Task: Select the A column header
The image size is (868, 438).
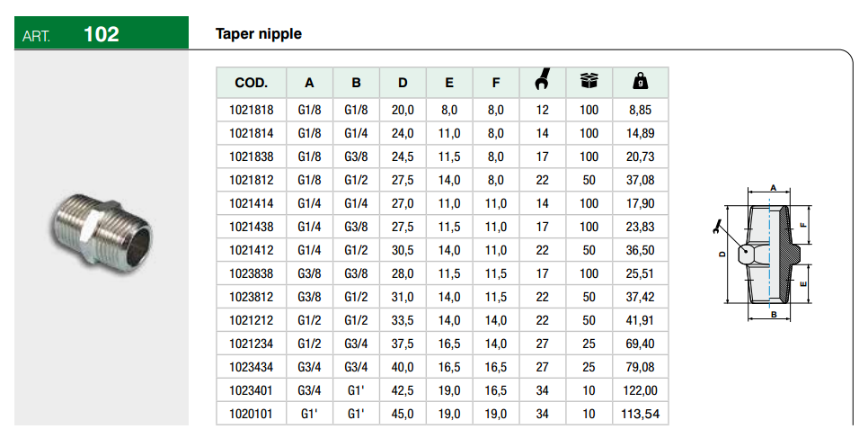Action: pyautogui.click(x=309, y=83)
